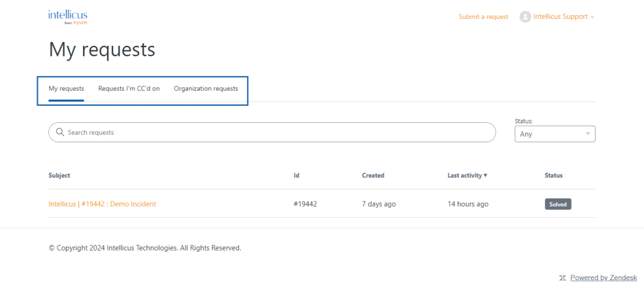Click the 7 days ago created value
The image size is (644, 299).
[x=379, y=204]
